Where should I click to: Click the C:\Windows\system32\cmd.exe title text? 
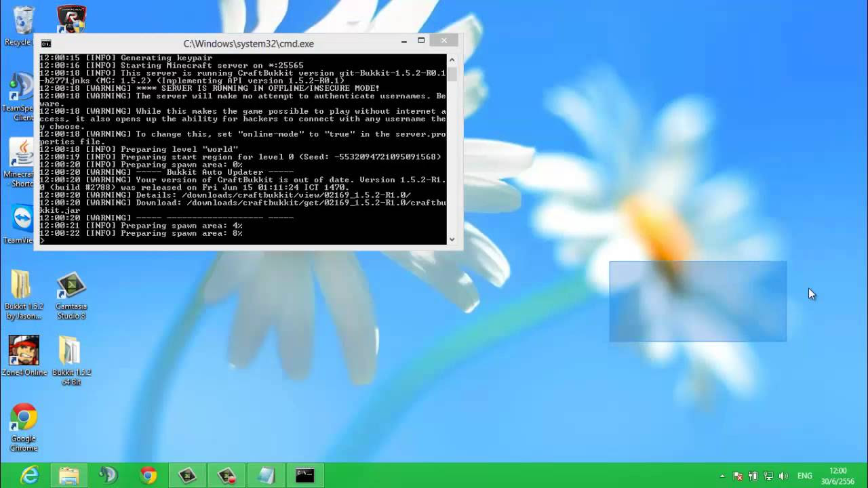pos(248,43)
